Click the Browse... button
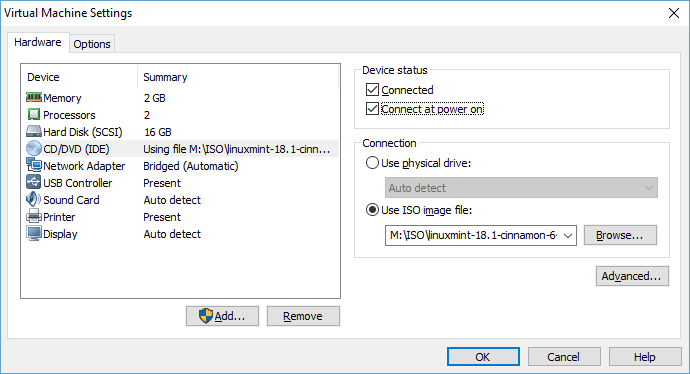690x374 pixels. tap(620, 235)
